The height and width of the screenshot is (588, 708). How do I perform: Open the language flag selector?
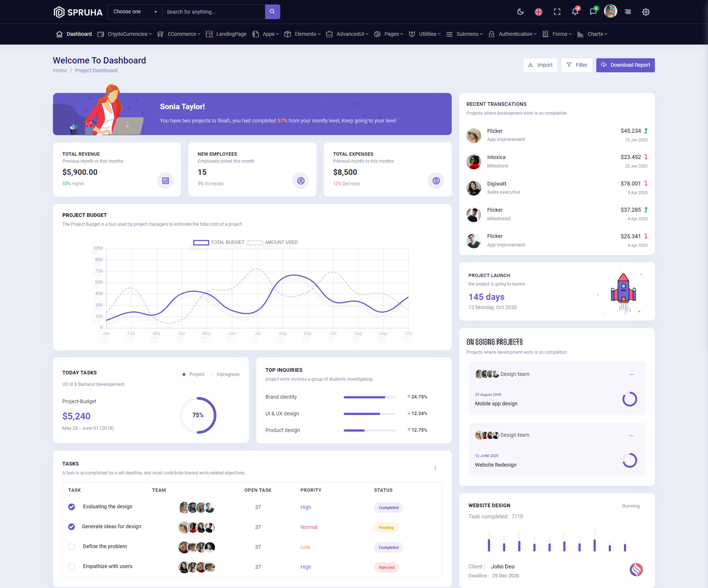coord(538,12)
